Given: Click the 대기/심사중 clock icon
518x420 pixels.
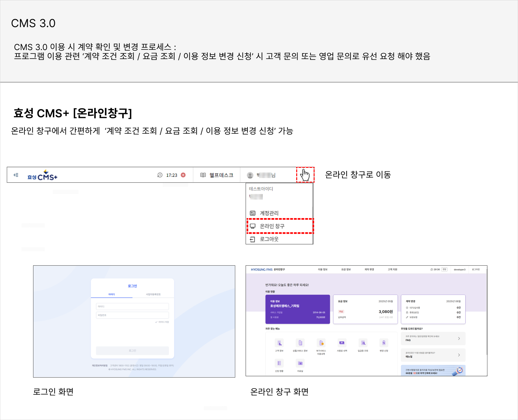Looking at the screenshot, I should pyautogui.click(x=407, y=308).
